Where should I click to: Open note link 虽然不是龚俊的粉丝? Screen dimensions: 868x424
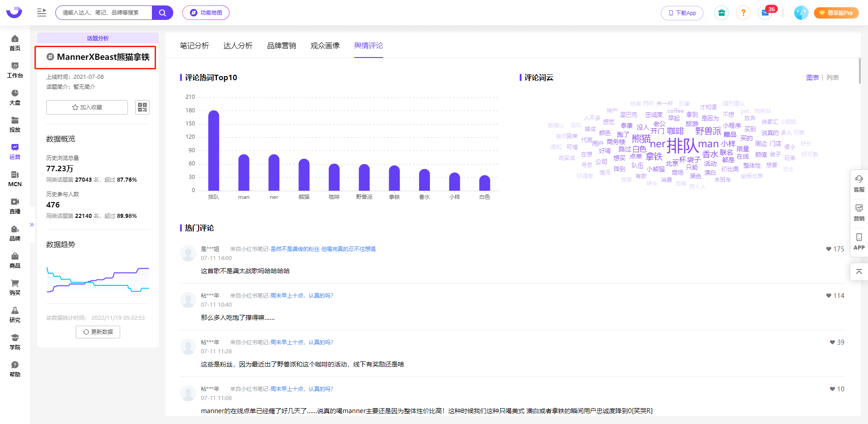[323, 249]
